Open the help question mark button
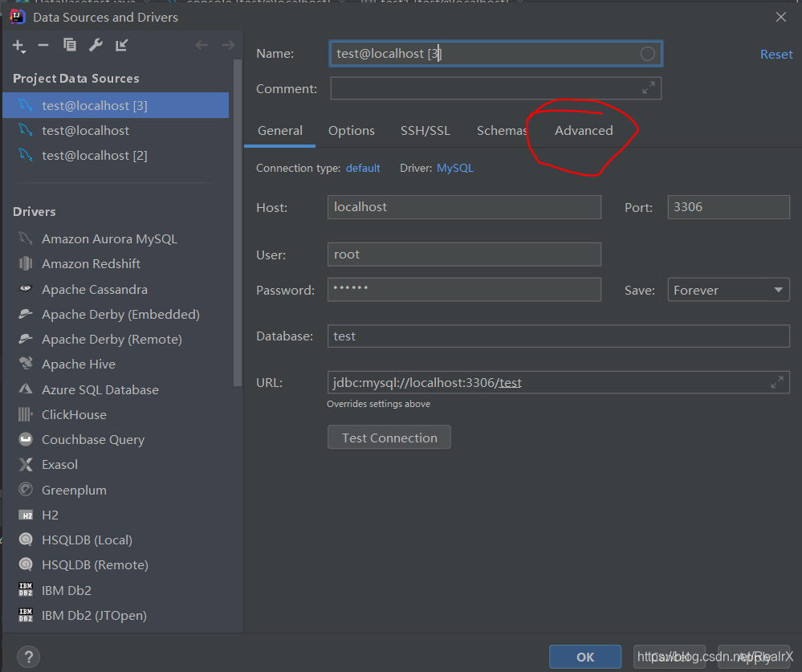 coord(29,658)
